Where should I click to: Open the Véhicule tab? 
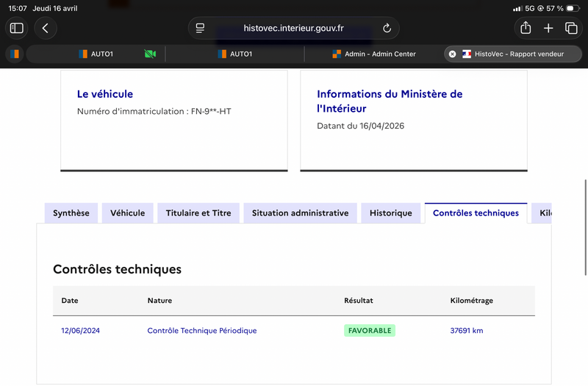click(127, 213)
